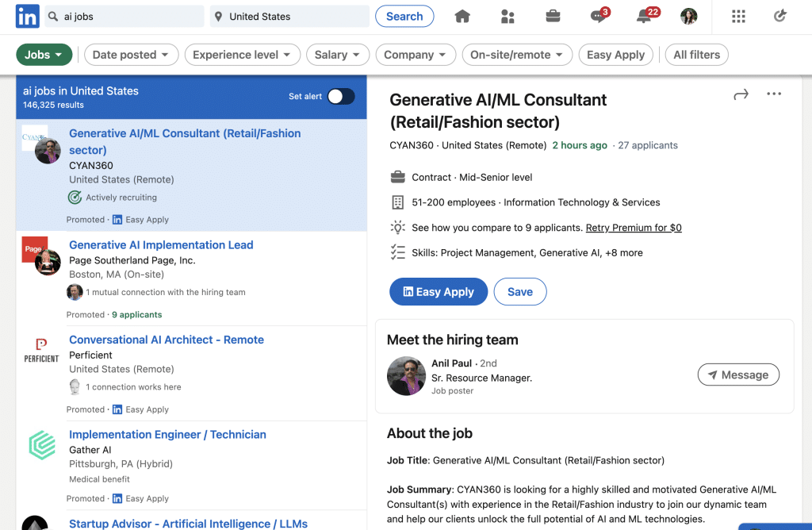This screenshot has width=812, height=530.
Task: Open the Home icon in navbar
Action: 462,17
